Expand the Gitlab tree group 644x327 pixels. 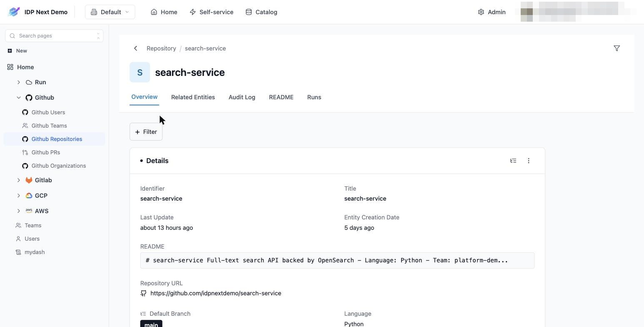tap(19, 180)
